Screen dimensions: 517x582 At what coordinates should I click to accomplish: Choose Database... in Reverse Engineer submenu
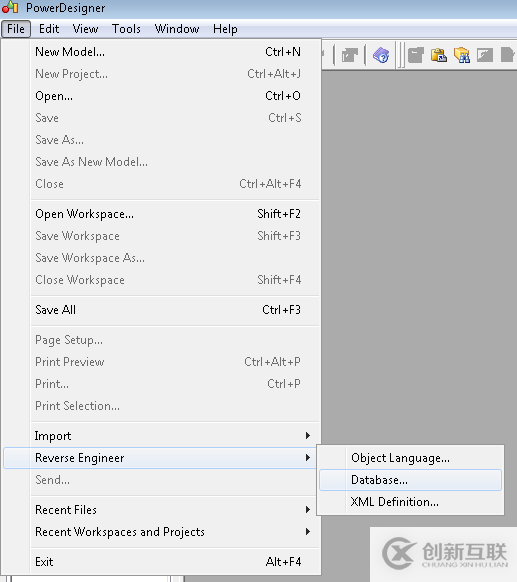point(410,480)
